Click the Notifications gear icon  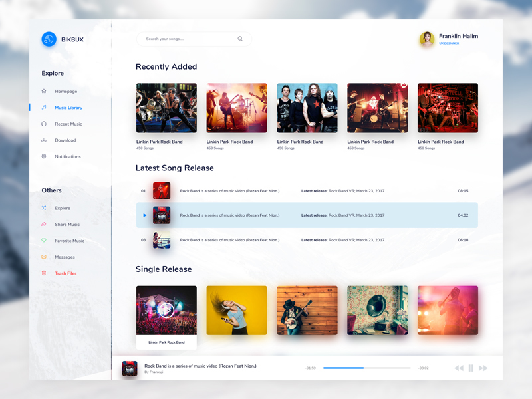coord(44,156)
